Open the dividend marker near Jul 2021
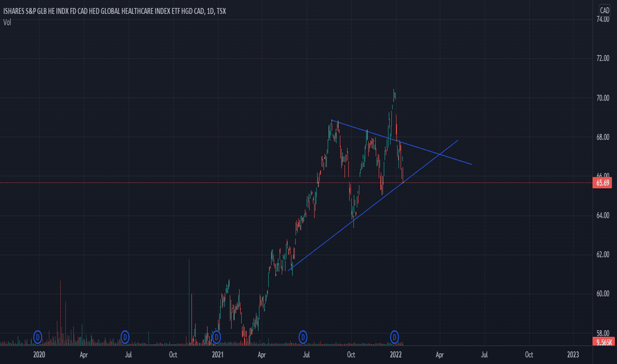 (303, 338)
